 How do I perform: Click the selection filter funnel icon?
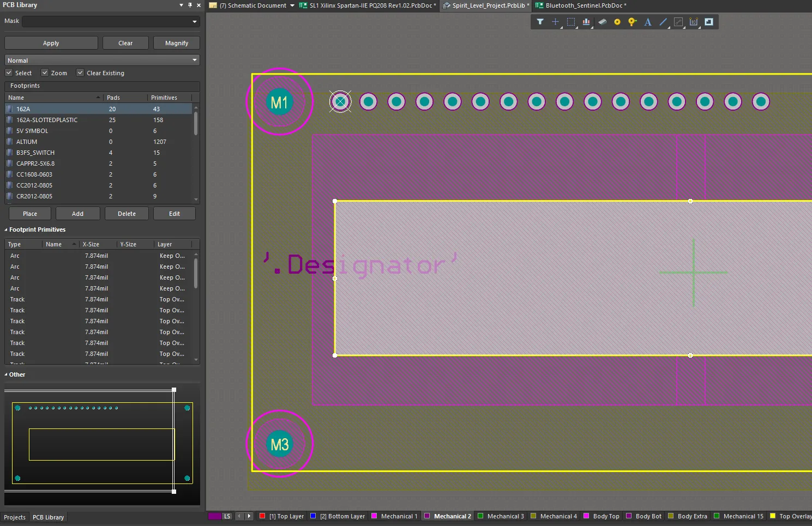540,22
